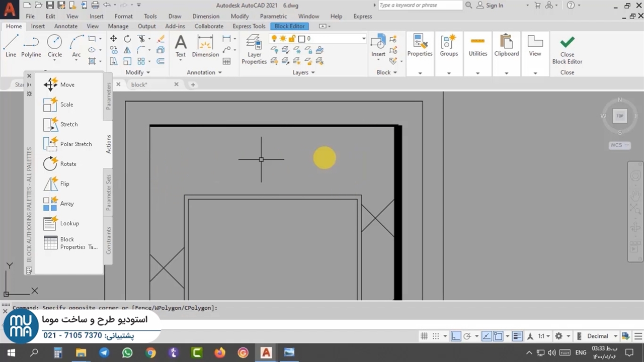
Task: Open the Parametric menu
Action: point(273,16)
